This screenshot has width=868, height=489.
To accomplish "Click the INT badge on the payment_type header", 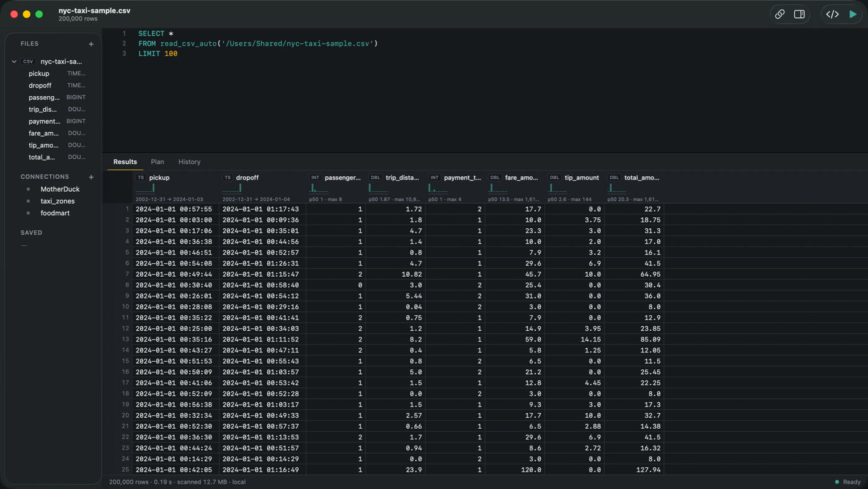I will tap(434, 177).
